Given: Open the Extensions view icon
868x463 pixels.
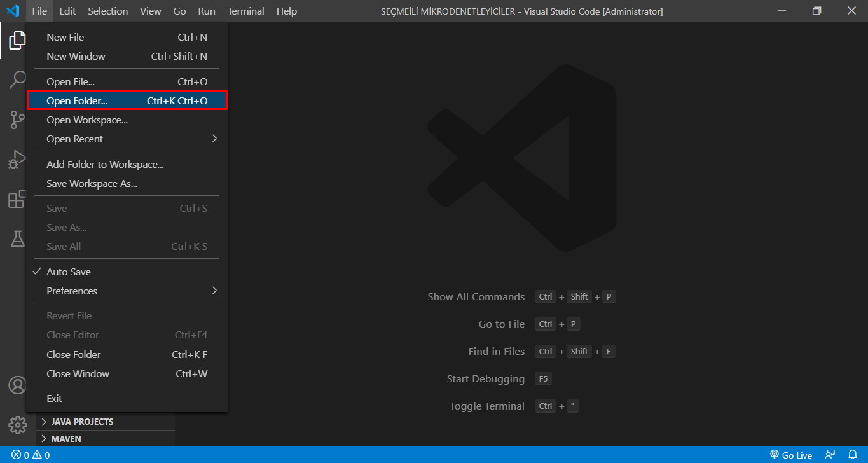Looking at the screenshot, I should 17,199.
